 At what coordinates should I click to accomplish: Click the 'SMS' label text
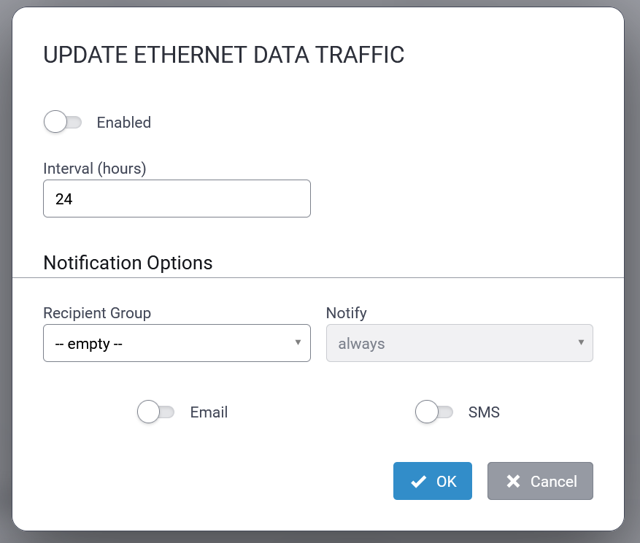[484, 412]
